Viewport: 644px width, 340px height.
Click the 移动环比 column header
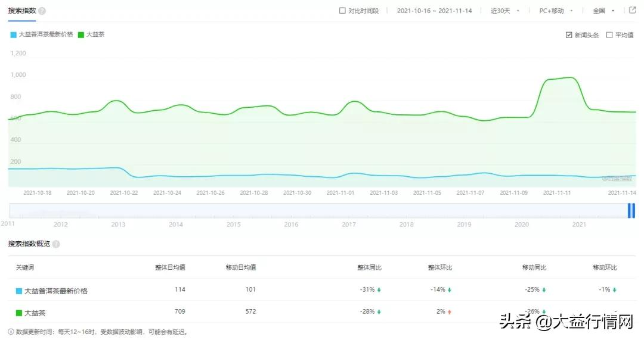605,267
